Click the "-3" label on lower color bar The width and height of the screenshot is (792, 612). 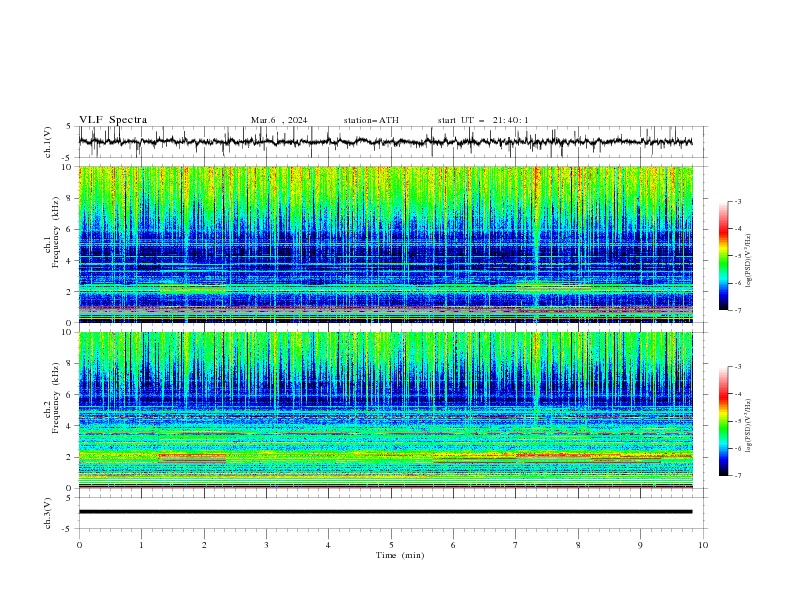click(x=738, y=367)
